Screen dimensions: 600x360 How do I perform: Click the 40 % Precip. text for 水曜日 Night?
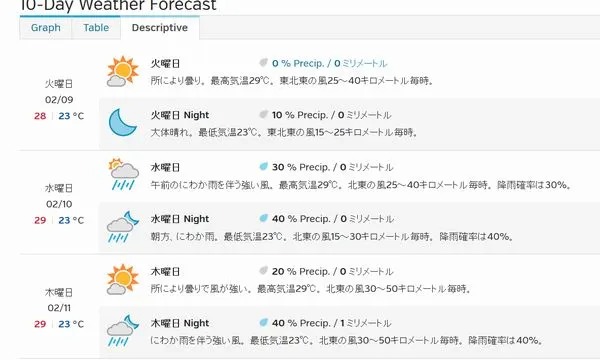pyautogui.click(x=300, y=219)
